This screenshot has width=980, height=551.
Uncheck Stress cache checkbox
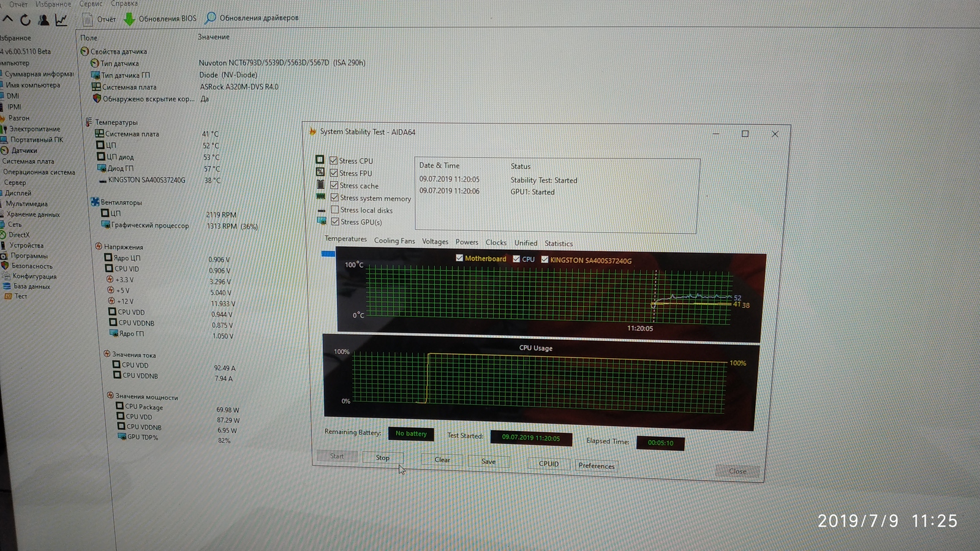(x=334, y=185)
